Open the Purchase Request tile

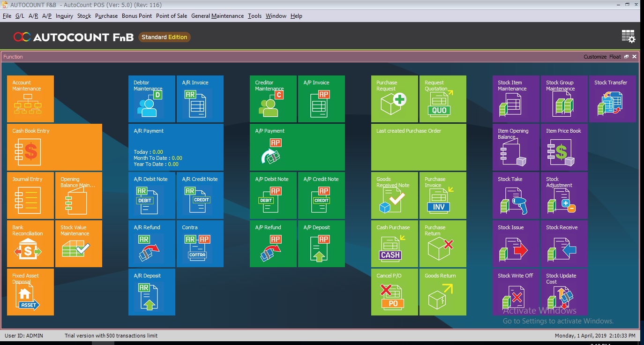pos(394,99)
